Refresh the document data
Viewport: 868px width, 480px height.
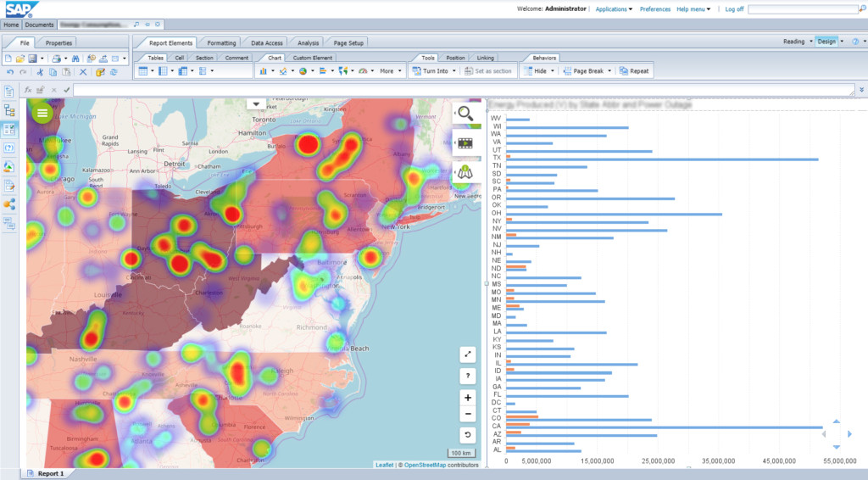114,72
